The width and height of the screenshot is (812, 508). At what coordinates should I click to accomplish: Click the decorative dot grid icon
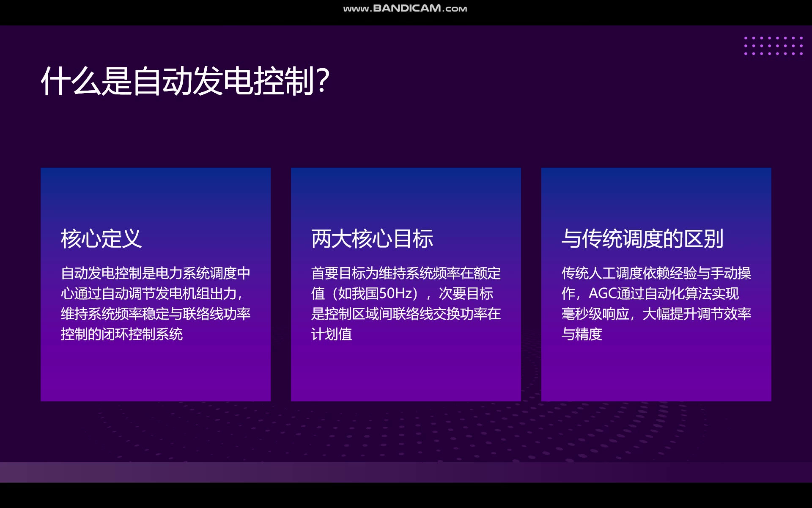pyautogui.click(x=773, y=46)
